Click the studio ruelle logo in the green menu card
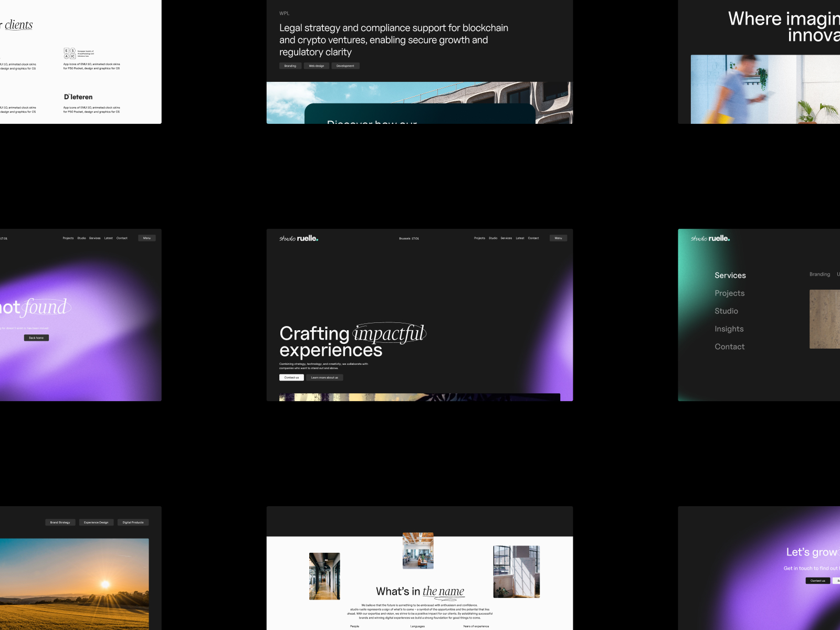The image size is (840, 630). click(x=710, y=238)
